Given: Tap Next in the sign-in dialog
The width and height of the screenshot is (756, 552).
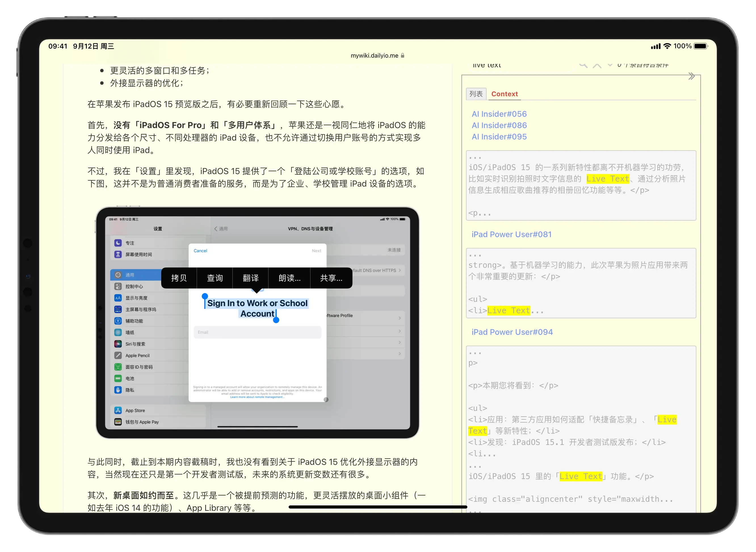Looking at the screenshot, I should point(316,251).
